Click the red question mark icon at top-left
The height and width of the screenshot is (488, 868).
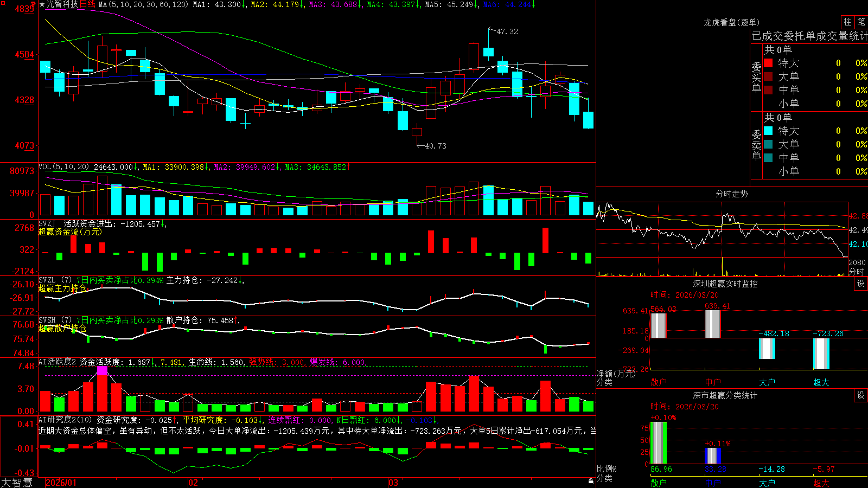point(34,4)
